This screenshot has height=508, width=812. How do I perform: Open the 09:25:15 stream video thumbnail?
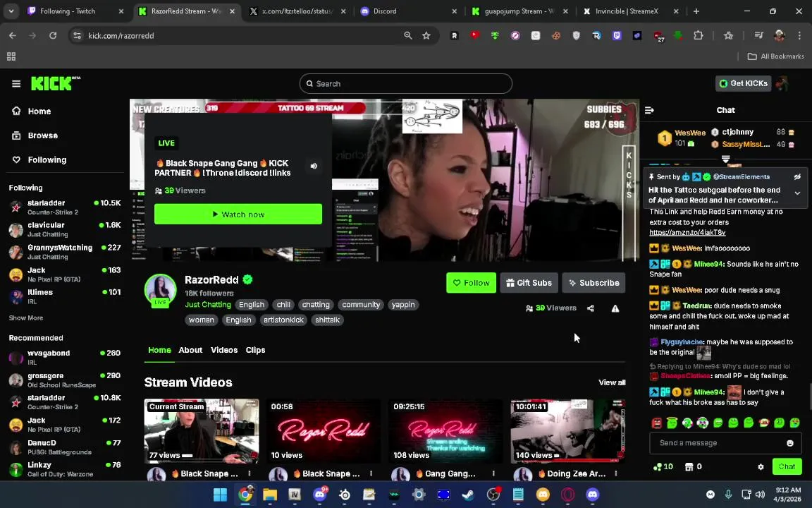446,431
